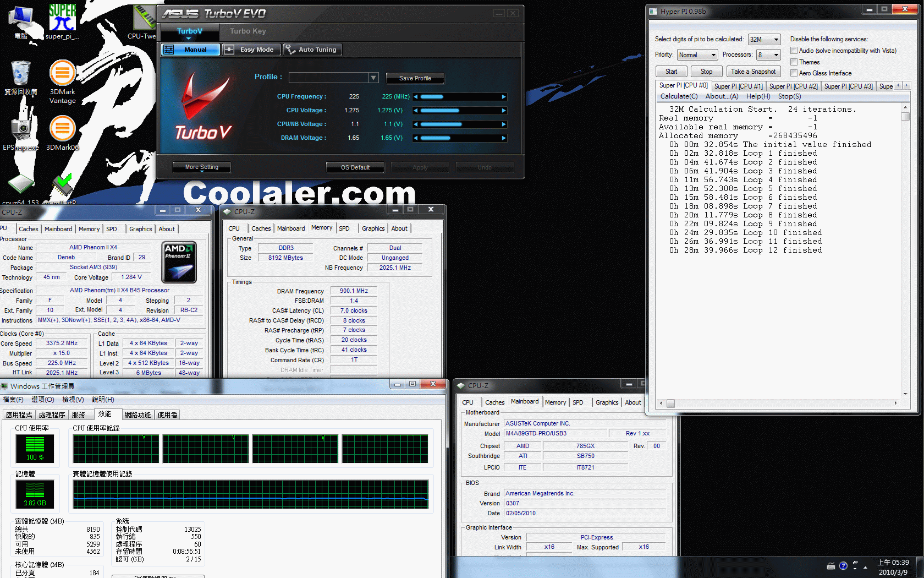
Task: Decrease CPU Frequency with TurboV left arrow
Action: click(416, 97)
